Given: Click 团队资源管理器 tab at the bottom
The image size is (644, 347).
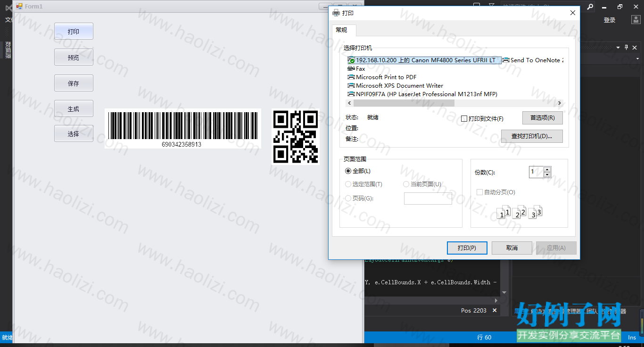Looking at the screenshot, I should 606,311.
